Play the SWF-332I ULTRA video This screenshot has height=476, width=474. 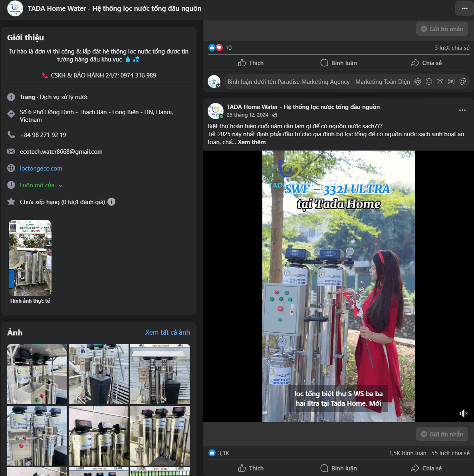pos(339,286)
